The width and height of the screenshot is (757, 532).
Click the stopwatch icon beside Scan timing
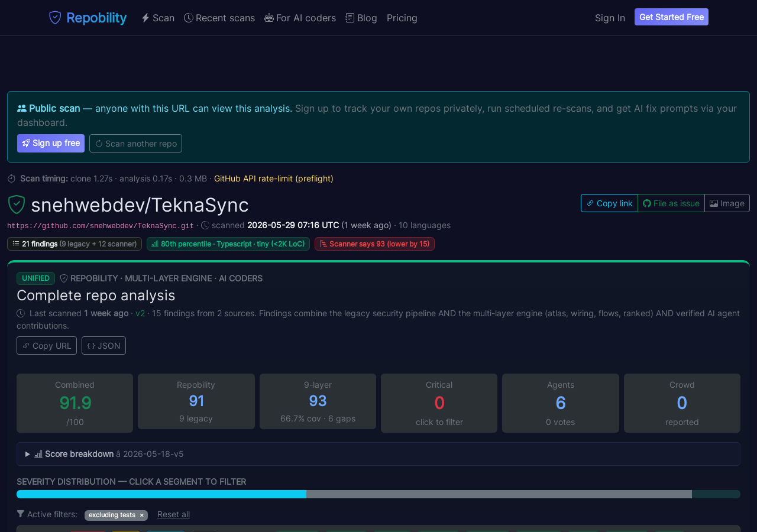click(12, 179)
